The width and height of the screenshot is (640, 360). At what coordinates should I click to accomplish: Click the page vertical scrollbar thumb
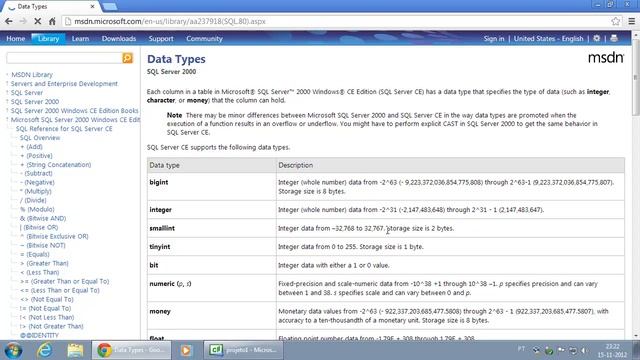pyautogui.click(x=636, y=78)
